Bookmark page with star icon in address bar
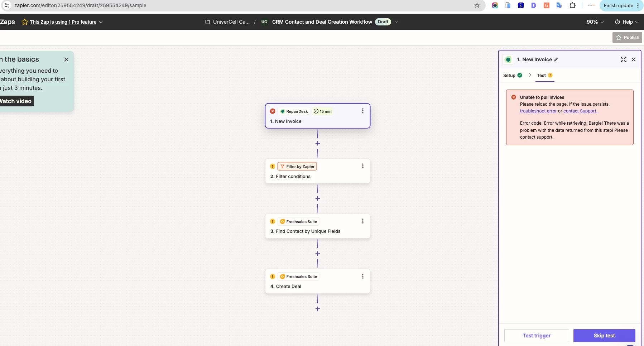Viewport: 644px width, 346px height. pos(477,5)
